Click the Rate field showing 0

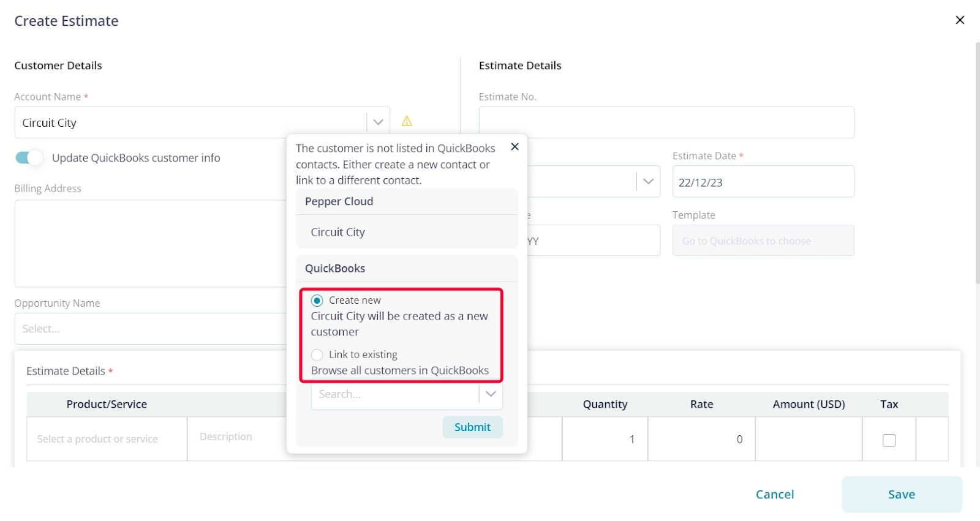pos(701,439)
